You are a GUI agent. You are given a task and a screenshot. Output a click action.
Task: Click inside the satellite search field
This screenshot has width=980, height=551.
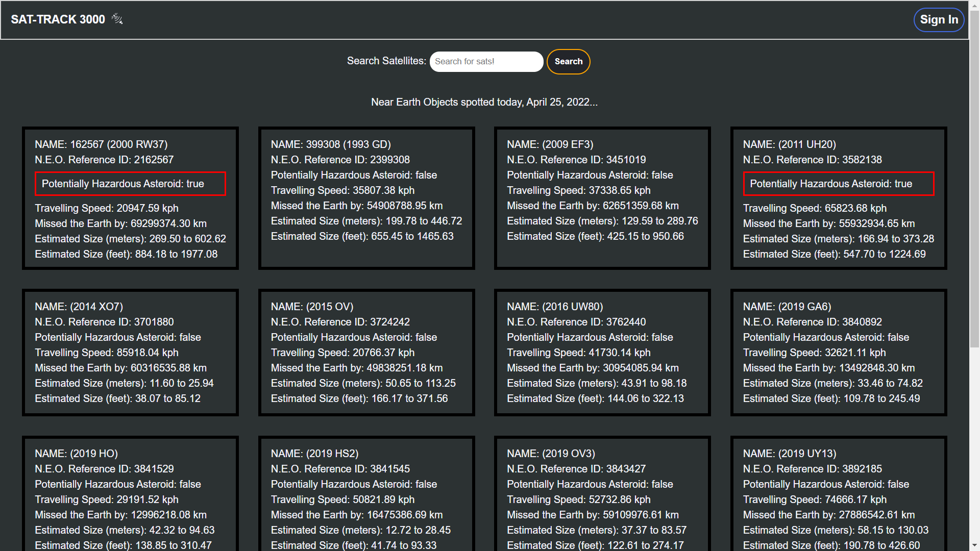pos(486,61)
